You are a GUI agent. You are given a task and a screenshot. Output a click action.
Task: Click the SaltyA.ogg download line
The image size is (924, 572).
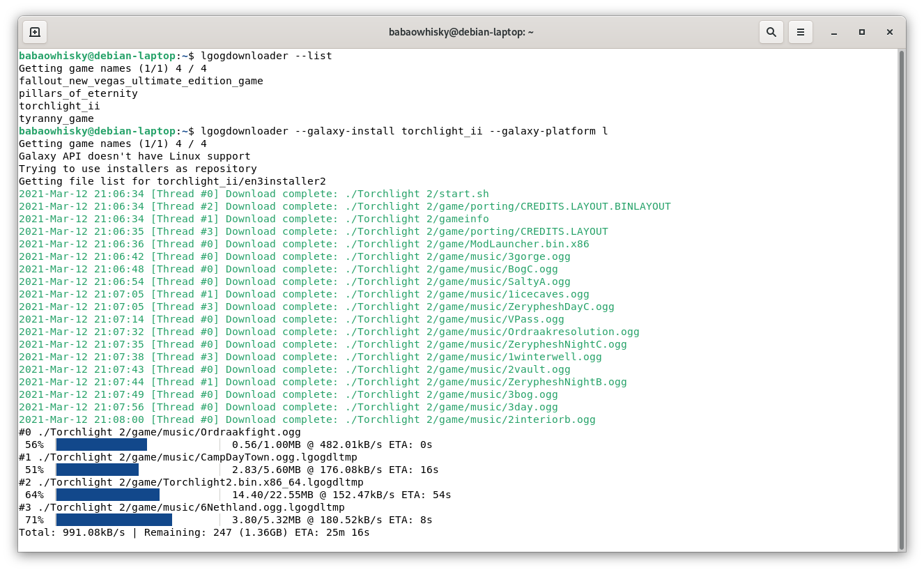pos(295,281)
